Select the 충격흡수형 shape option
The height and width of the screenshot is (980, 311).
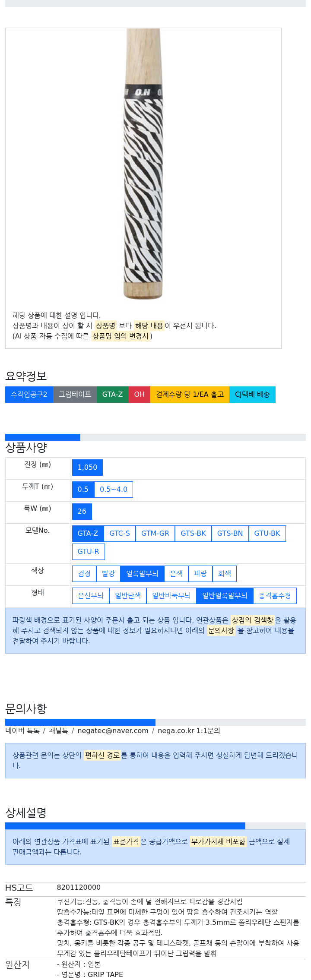tap(275, 596)
